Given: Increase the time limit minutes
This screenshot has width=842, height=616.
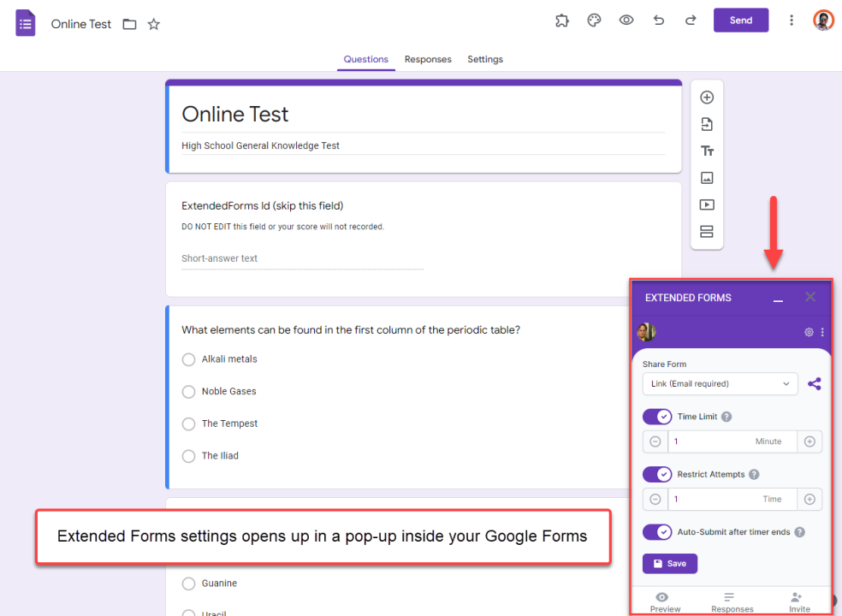Looking at the screenshot, I should [x=809, y=441].
